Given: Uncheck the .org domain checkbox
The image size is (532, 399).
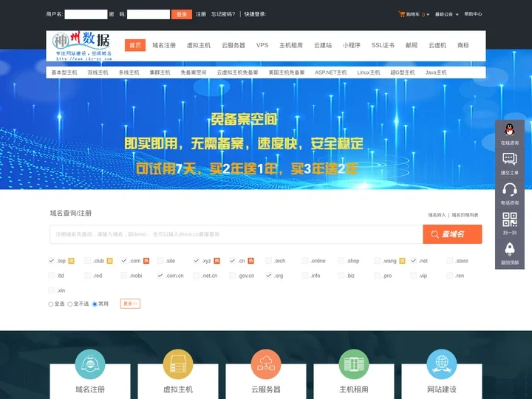Looking at the screenshot, I should (269, 275).
